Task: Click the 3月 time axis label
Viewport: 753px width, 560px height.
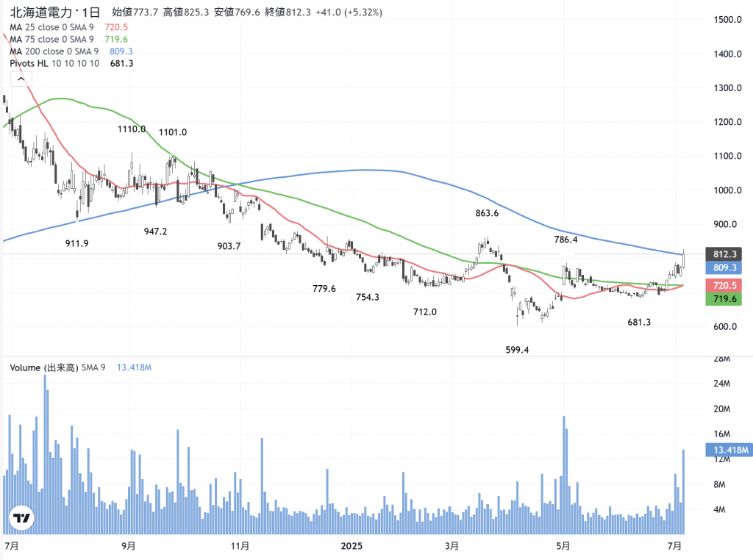Action: (x=452, y=546)
